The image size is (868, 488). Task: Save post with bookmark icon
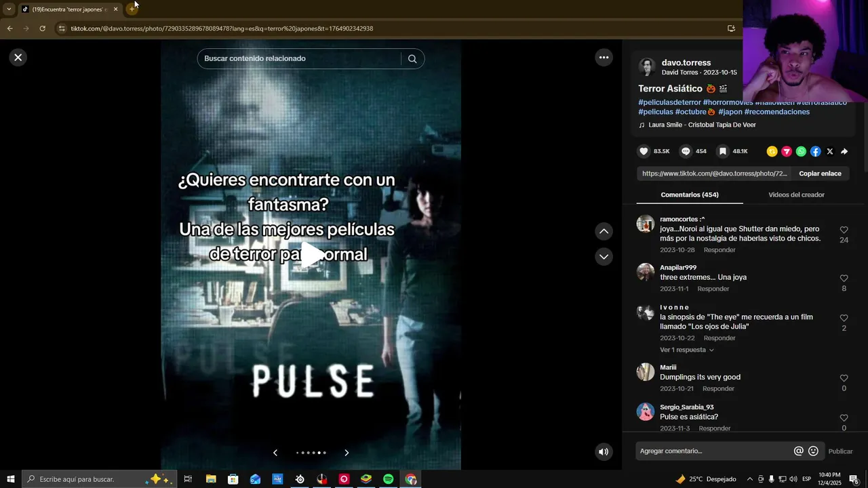[723, 151]
